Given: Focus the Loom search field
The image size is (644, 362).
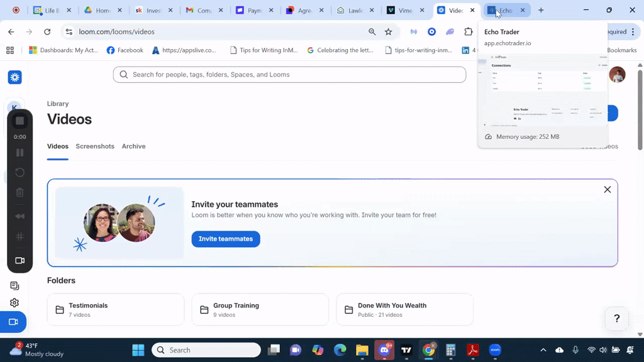Looking at the screenshot, I should (x=289, y=75).
